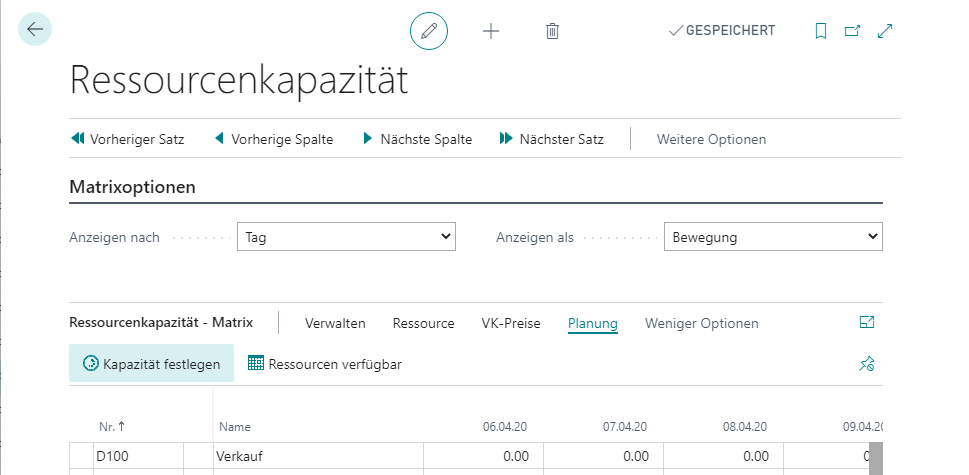Screen dimensions: 969x475
Task: Open the Verwalten menu
Action: coord(335,323)
